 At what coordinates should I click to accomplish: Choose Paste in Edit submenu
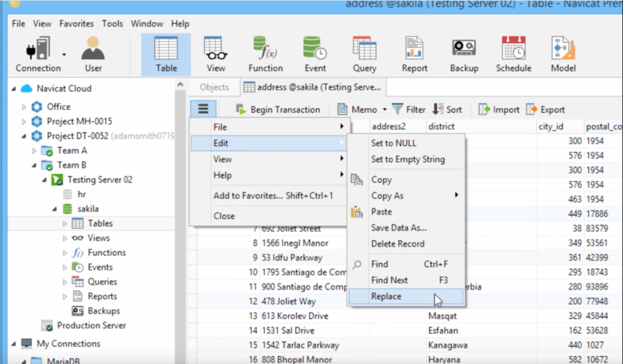tap(406, 212)
